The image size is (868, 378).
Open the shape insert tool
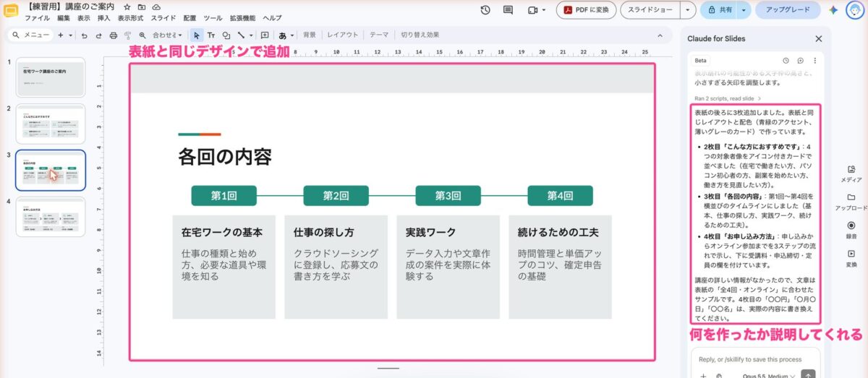point(226,35)
